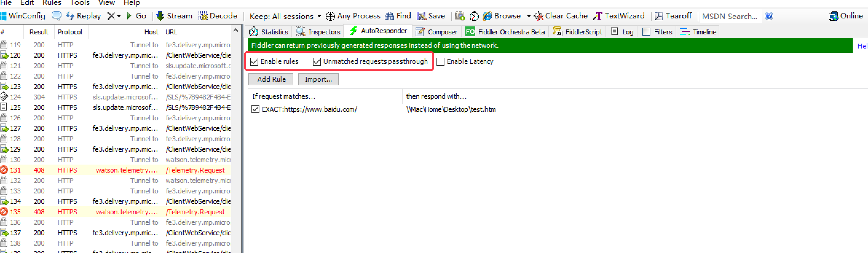Open the TextWizard tool

619,16
